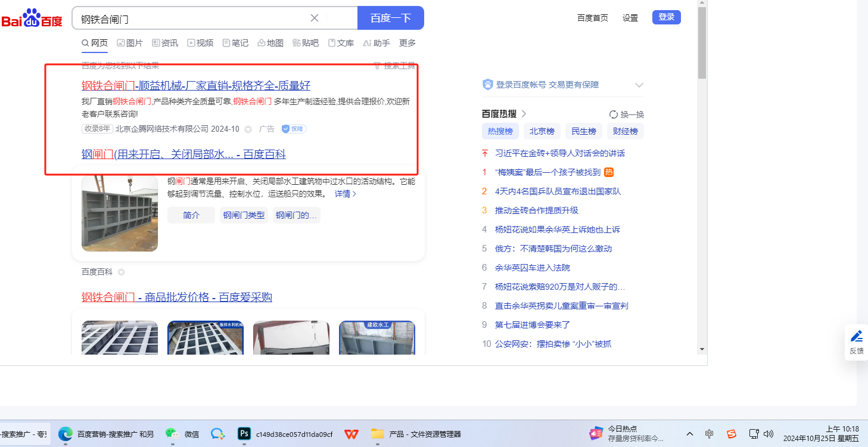This screenshot has width=868, height=447.
Task: Open the 产品 文件资源管理器 taskbar window
Action: click(x=416, y=434)
